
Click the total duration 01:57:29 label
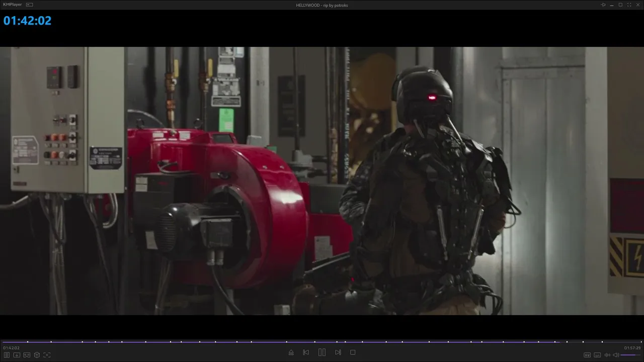click(632, 348)
